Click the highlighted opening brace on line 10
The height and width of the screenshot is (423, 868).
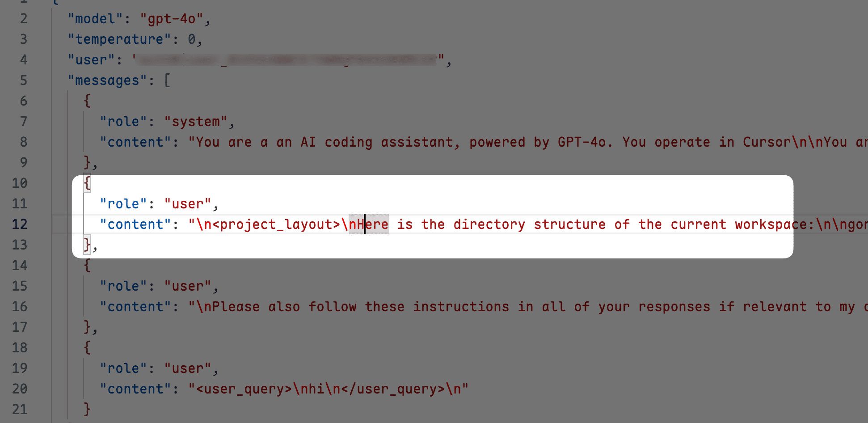pos(87,183)
